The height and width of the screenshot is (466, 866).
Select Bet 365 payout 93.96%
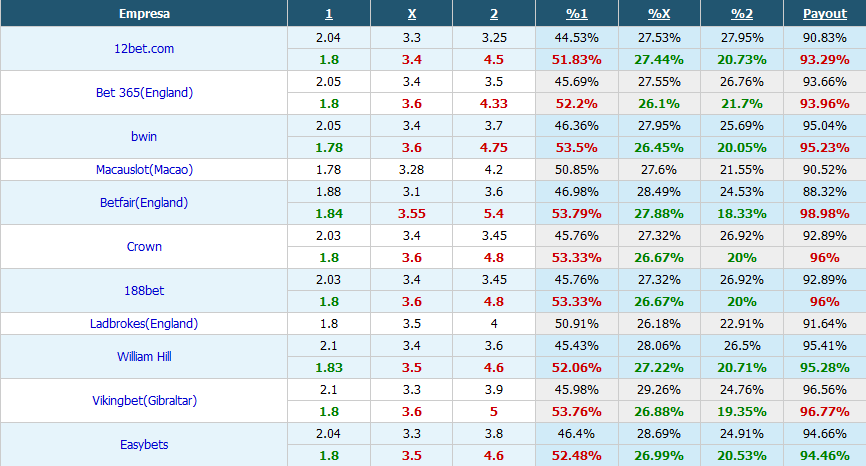[825, 104]
